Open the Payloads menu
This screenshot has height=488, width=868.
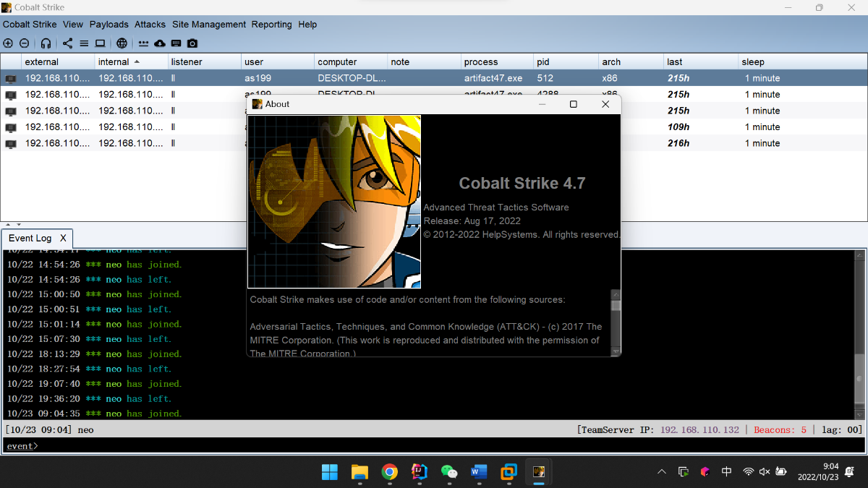pos(109,25)
